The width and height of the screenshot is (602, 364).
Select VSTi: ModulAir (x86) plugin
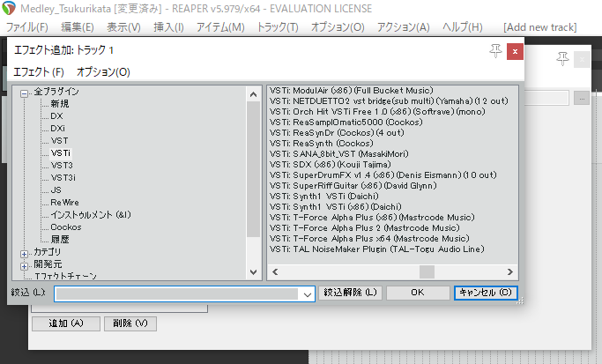352,91
